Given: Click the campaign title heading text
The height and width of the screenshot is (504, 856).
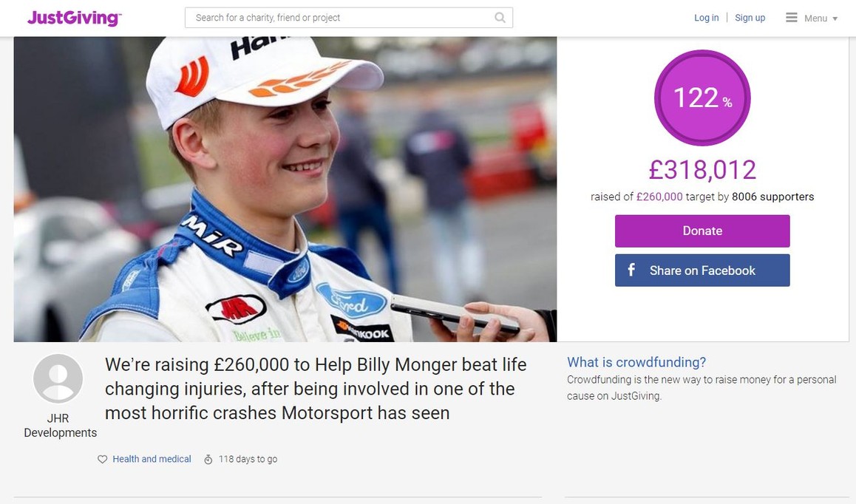Looking at the screenshot, I should [x=316, y=389].
